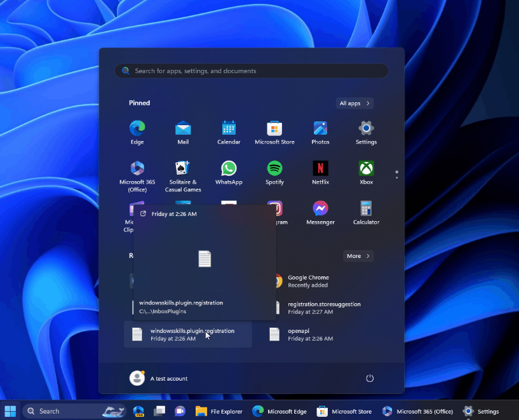519x420 pixels.
Task: Open the Netflix app
Action: 320,172
